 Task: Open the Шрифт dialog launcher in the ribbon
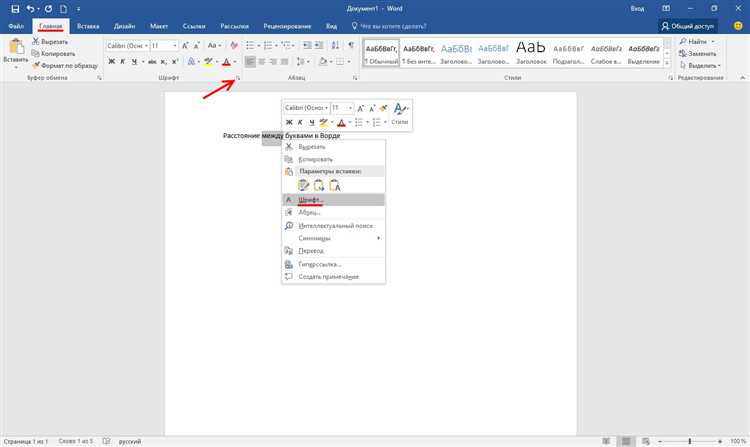238,77
